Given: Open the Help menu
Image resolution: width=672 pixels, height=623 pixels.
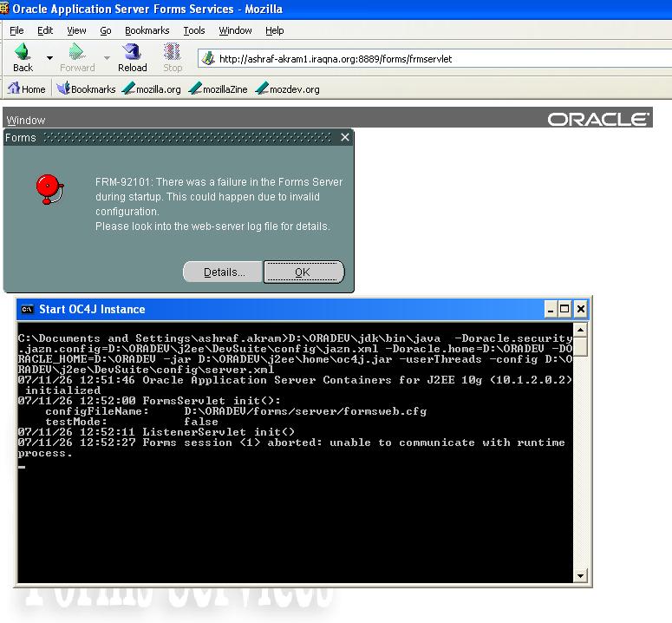Looking at the screenshot, I should click(274, 30).
